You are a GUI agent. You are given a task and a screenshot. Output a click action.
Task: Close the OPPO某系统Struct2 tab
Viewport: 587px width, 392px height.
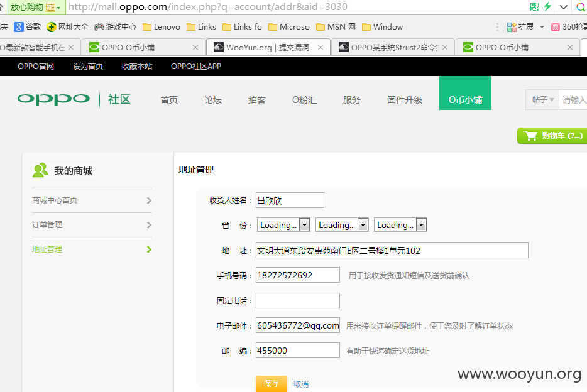(x=445, y=48)
